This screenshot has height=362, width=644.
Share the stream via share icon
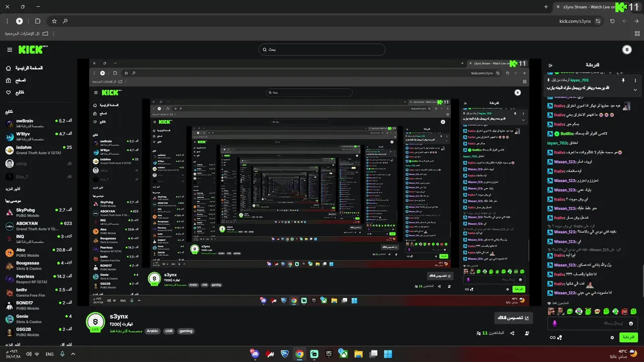click(x=512, y=333)
